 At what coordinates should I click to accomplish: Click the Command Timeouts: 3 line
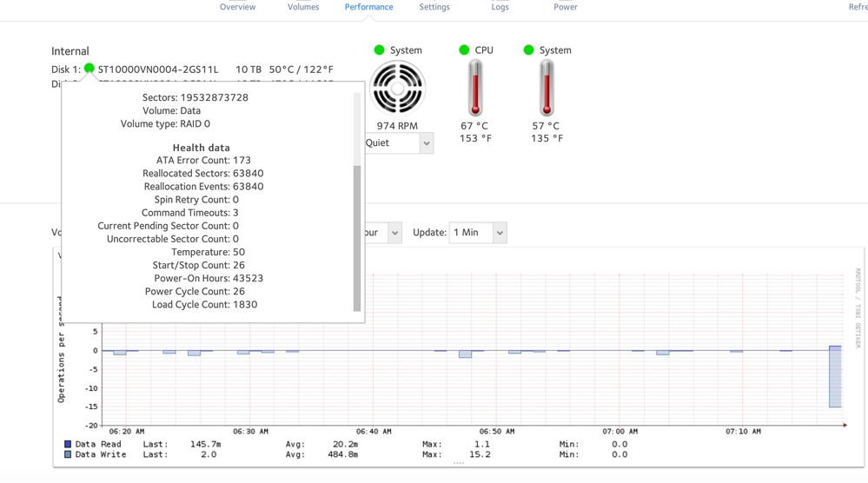tap(190, 213)
